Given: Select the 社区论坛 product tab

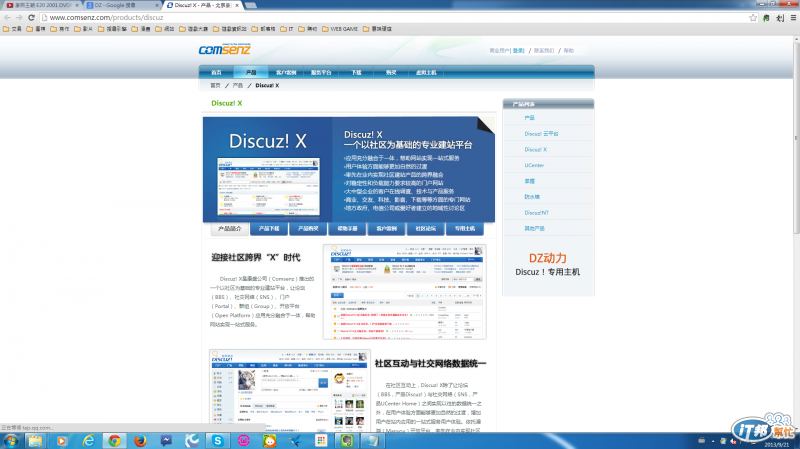Looking at the screenshot, I should click(426, 229).
